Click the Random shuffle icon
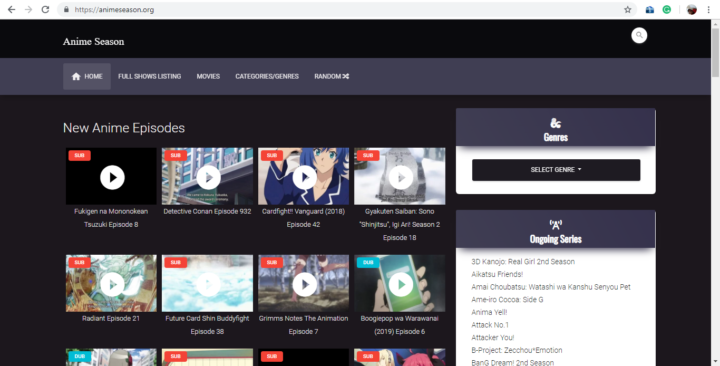This screenshot has height=366, width=720. tap(346, 76)
